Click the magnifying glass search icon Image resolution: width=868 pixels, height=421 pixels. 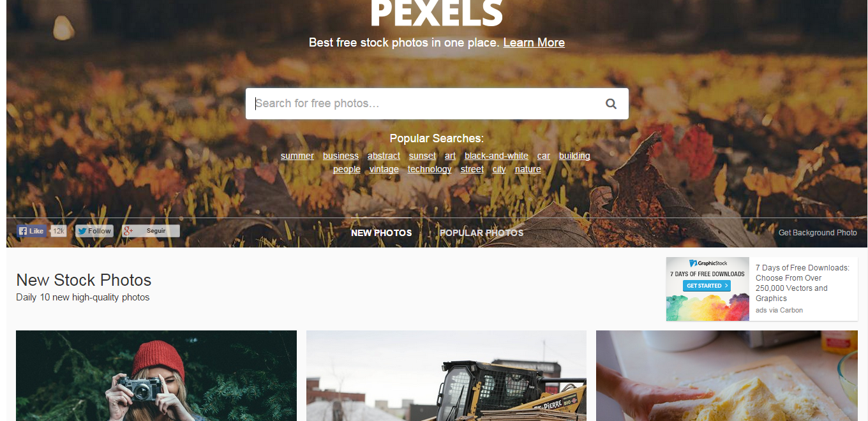tap(611, 104)
